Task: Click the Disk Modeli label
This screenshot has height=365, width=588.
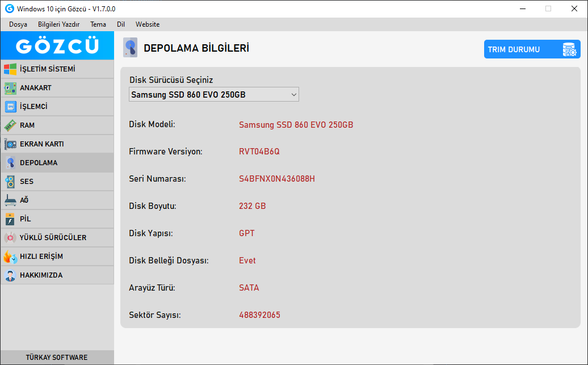Action: (152, 124)
